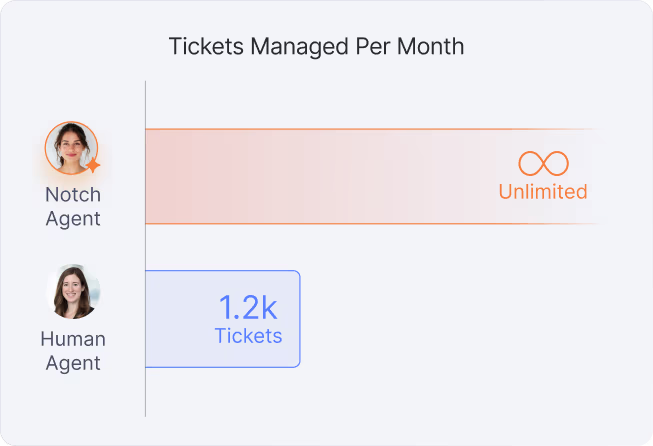Select the Notch Agent profile photo
Viewport: 653px width, 446px height.
coord(71,148)
